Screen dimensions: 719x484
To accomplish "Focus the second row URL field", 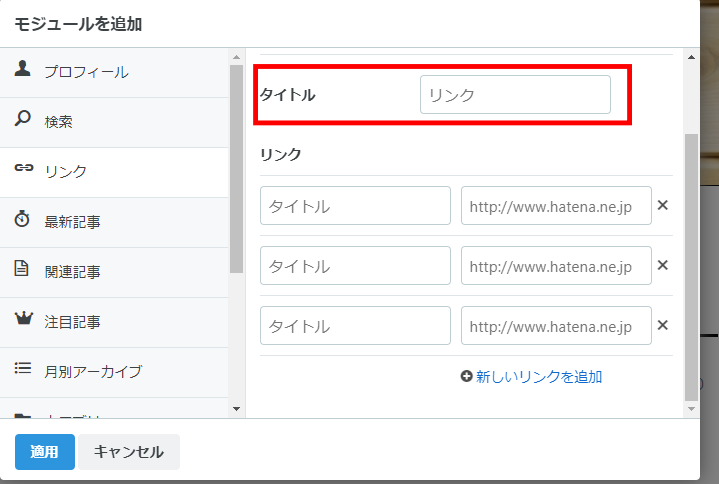I will pos(556,265).
